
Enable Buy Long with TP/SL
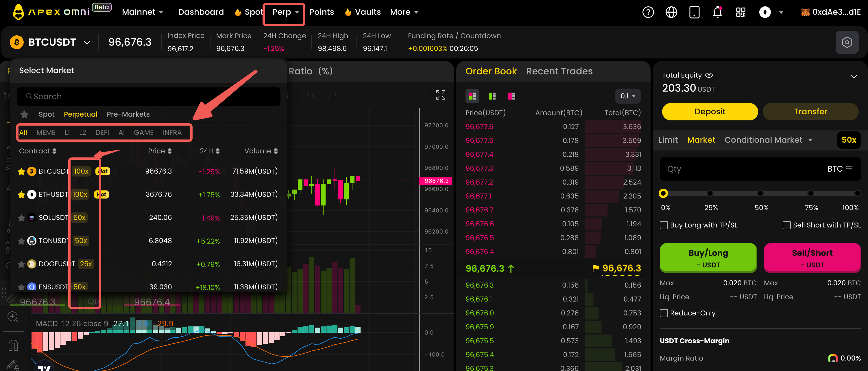click(x=664, y=225)
